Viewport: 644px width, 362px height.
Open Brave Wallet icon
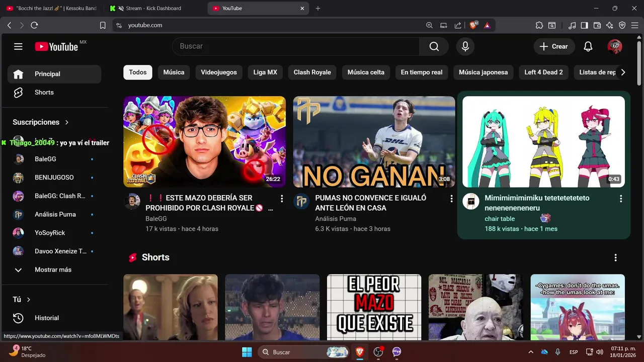(x=597, y=25)
